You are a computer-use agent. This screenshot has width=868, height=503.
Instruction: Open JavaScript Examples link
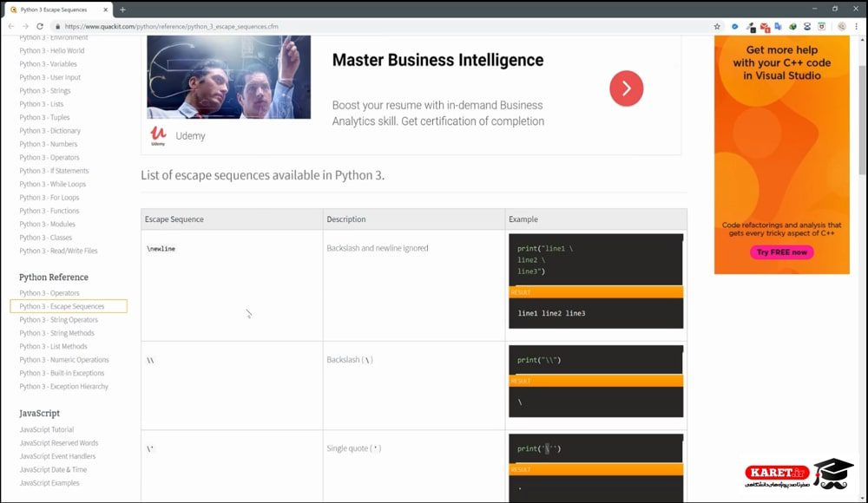pos(49,482)
